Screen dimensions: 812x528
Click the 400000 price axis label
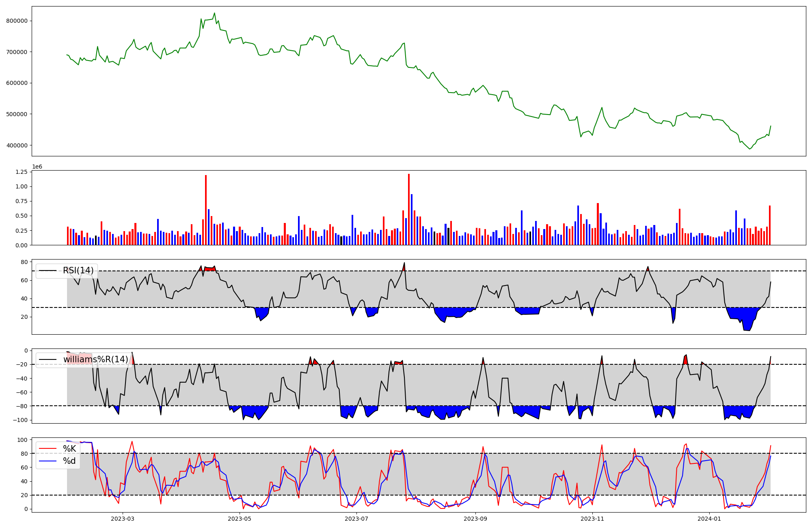(x=17, y=145)
